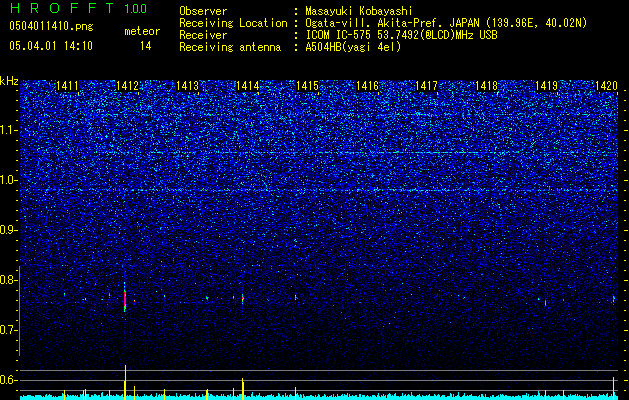Click the 0.9 kHz axis label
Viewport: 629px width, 400px height.
point(9,230)
